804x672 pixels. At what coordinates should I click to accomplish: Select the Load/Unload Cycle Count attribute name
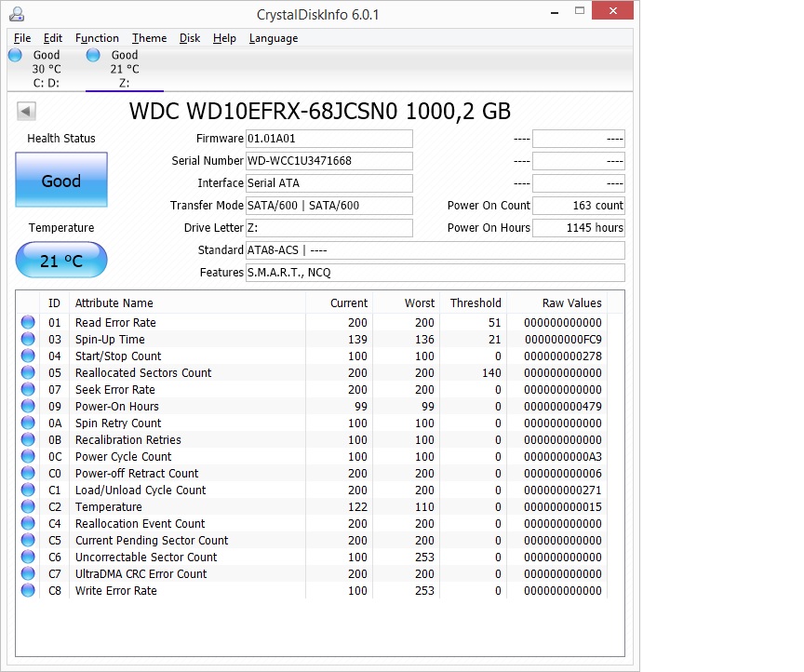click(x=141, y=490)
